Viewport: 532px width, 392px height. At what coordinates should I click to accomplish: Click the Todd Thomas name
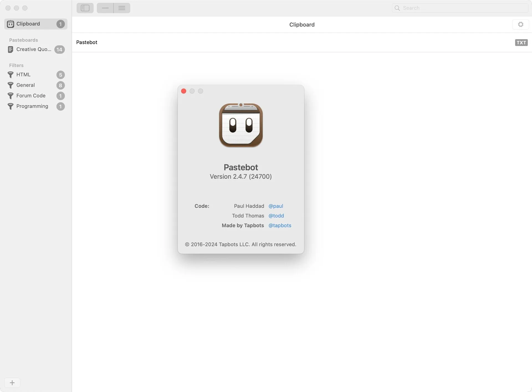point(248,216)
